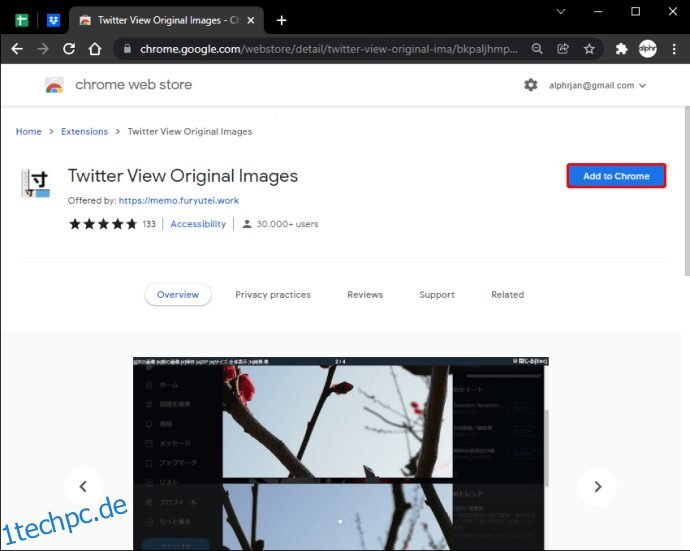
Task: Focus the chrome.google.com address bar
Action: 328,49
